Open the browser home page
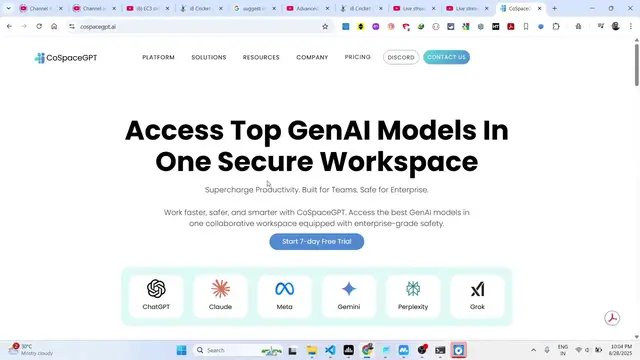 54,27
